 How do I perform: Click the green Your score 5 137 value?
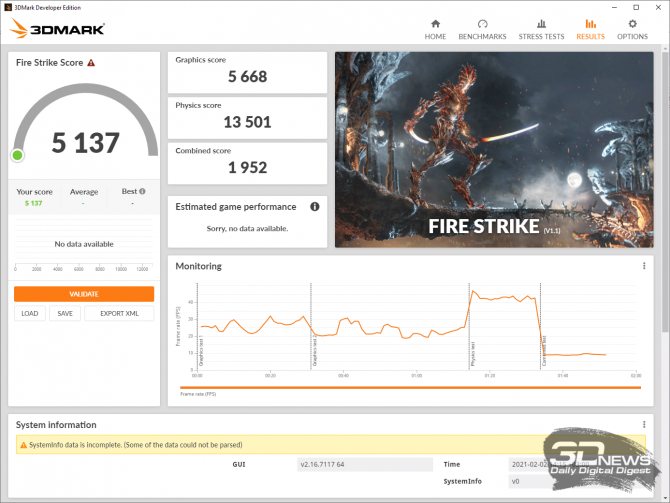click(33, 203)
